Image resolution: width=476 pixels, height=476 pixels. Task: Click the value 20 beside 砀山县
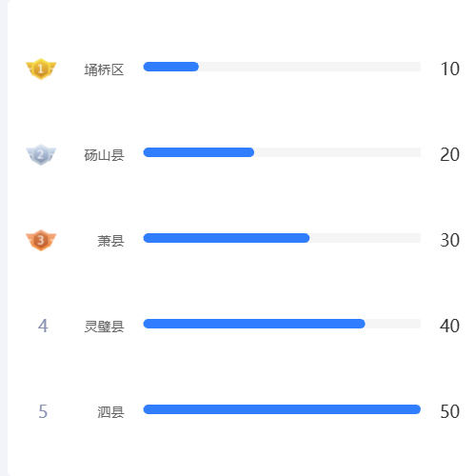(x=450, y=154)
